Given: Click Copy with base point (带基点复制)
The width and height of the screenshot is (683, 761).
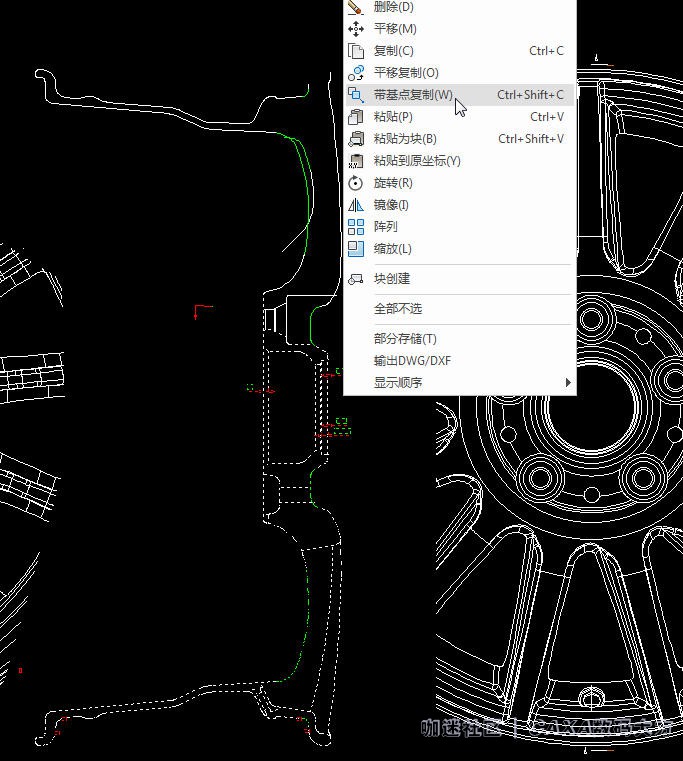Looking at the screenshot, I should point(412,95).
